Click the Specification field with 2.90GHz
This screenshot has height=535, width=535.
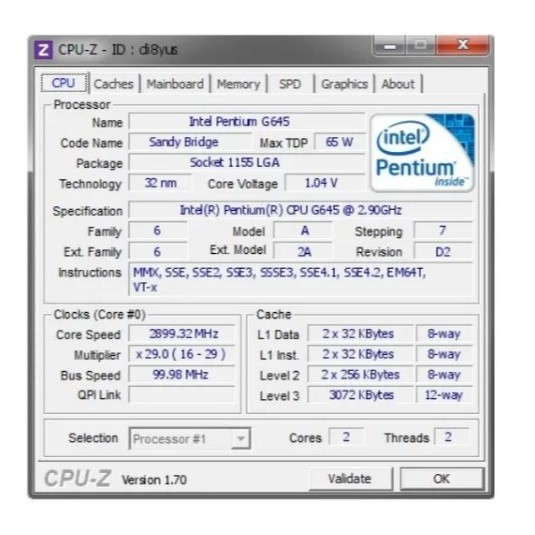click(x=301, y=210)
